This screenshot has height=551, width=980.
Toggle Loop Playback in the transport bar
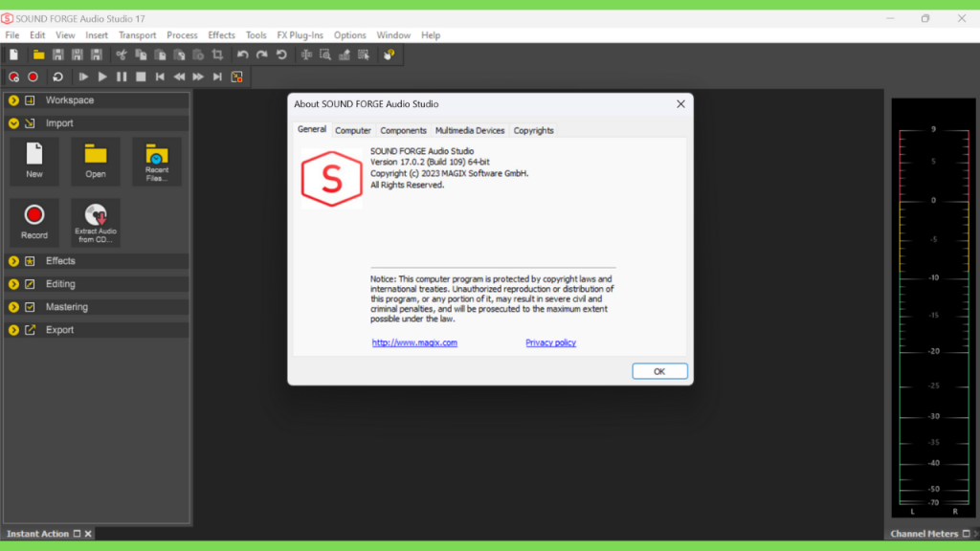pos(58,77)
